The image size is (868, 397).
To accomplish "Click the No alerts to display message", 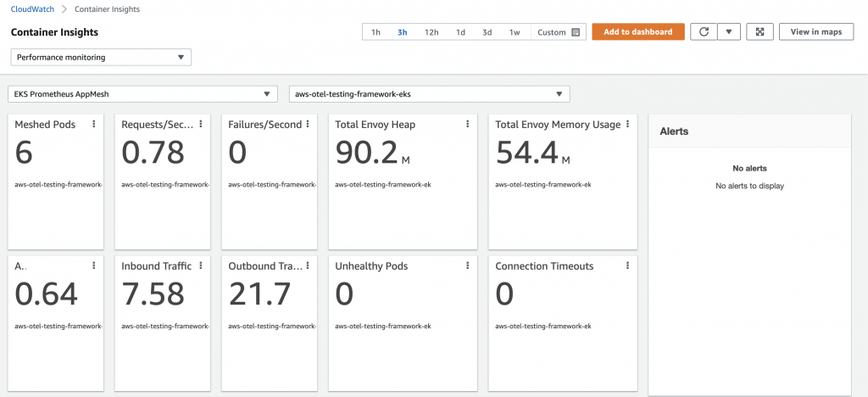I will tap(749, 186).
